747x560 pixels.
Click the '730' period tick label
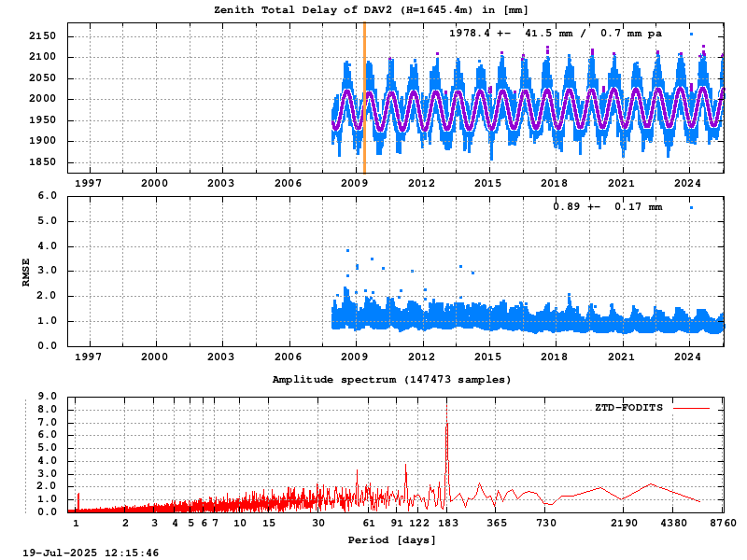click(x=546, y=523)
